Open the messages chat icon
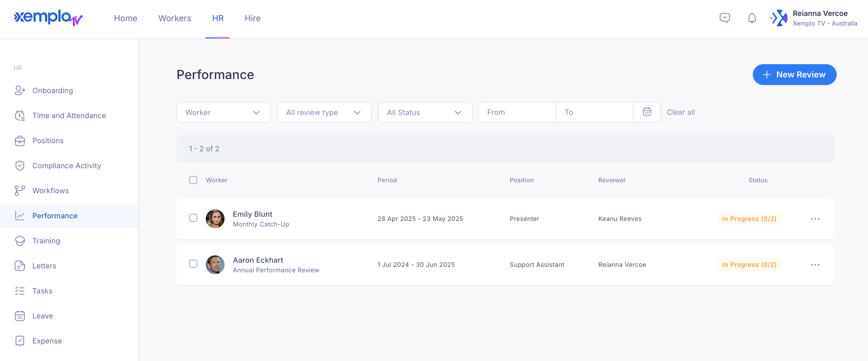868x361 pixels. pos(725,18)
